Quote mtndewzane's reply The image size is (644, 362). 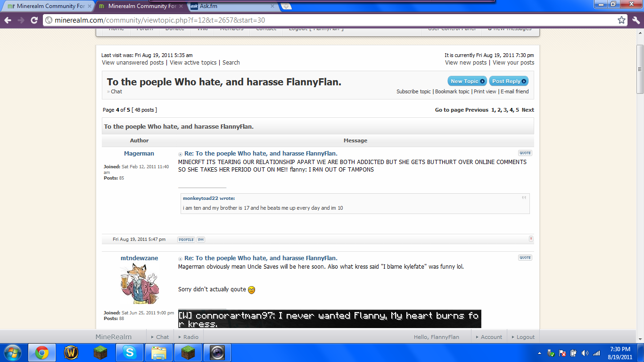525,257
